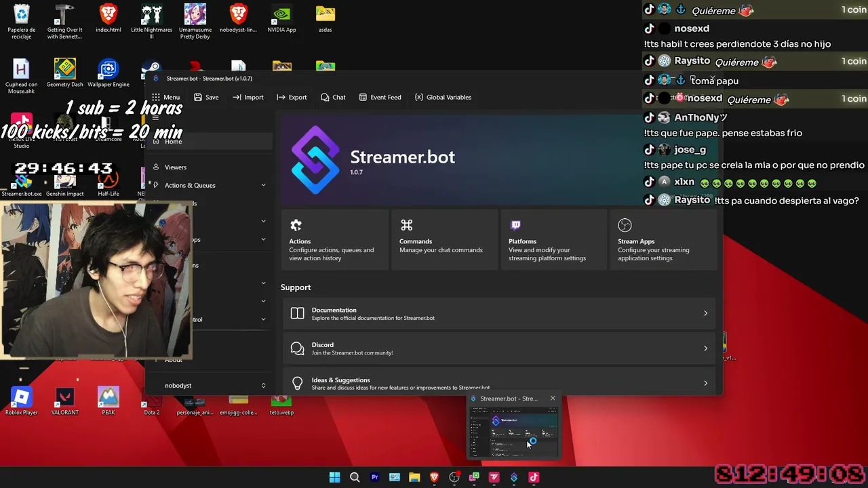Select the Streamer.bot.exe desktop shortcut
Viewport: 868px width, 488px height.
pos(22,184)
